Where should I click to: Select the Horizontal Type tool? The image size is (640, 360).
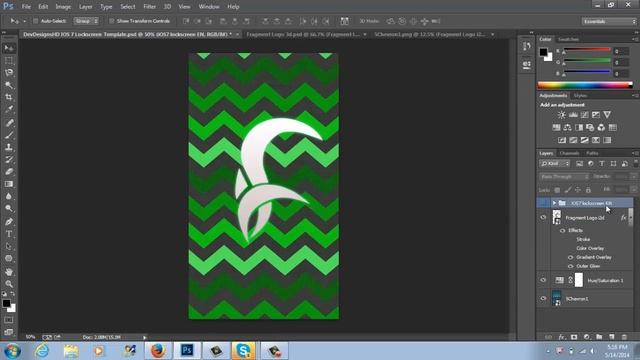click(x=9, y=234)
